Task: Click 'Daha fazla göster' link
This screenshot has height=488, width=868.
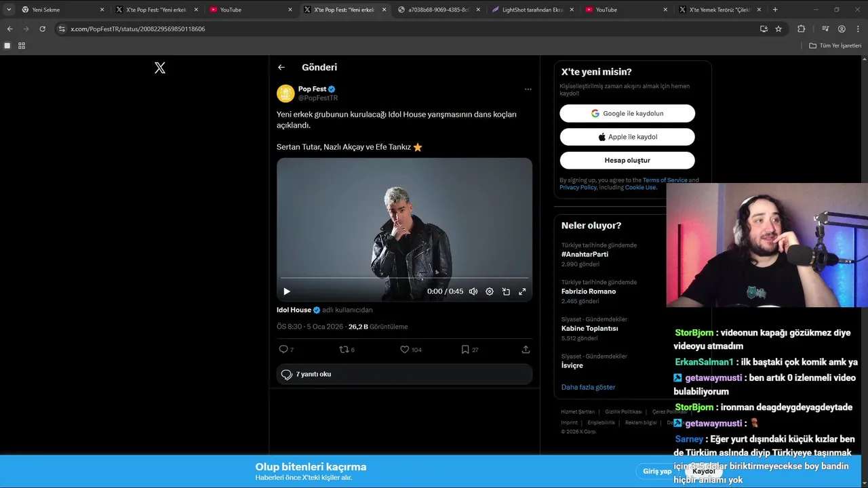Action: (x=588, y=387)
